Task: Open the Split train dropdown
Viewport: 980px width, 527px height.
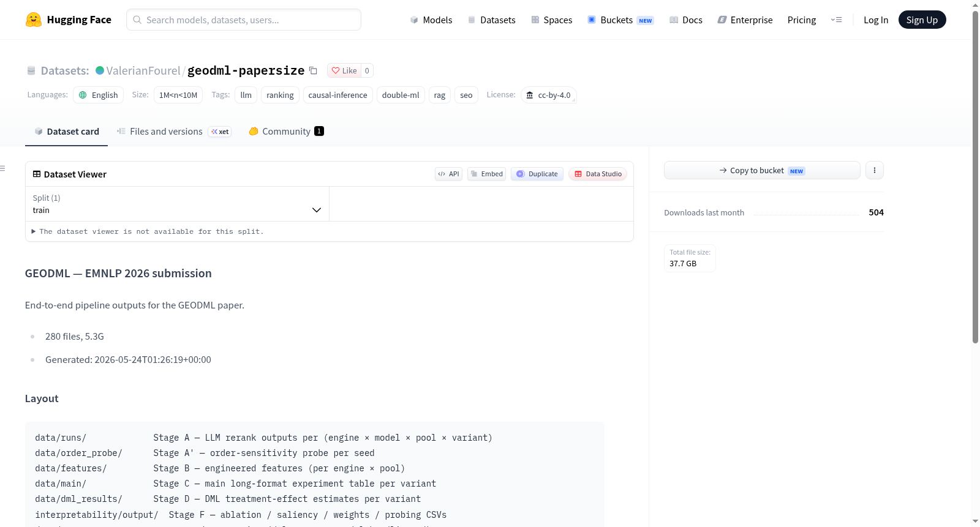Action: [x=177, y=204]
